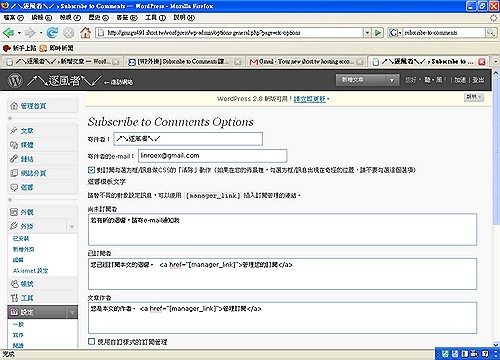Open Comments via speech bubble icon
Viewport: 500px width, 360px height.
[x=14, y=187]
